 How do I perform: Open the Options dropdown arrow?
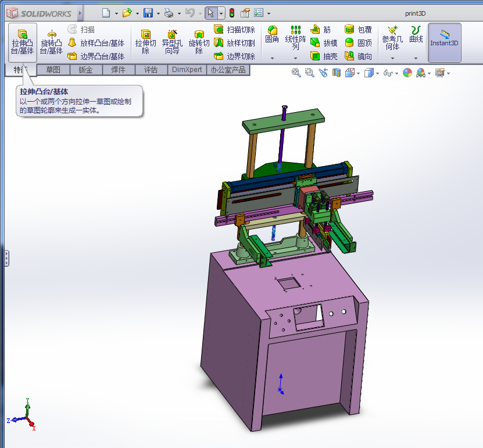[269, 13]
